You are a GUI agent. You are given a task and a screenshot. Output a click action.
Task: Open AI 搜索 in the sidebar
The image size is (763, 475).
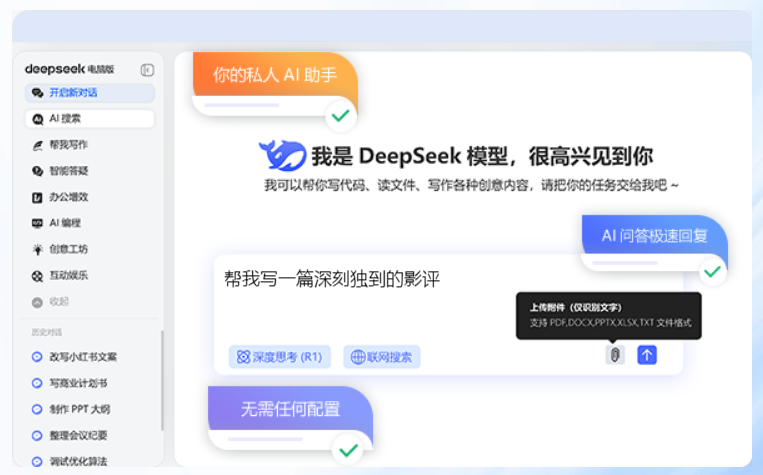point(90,118)
